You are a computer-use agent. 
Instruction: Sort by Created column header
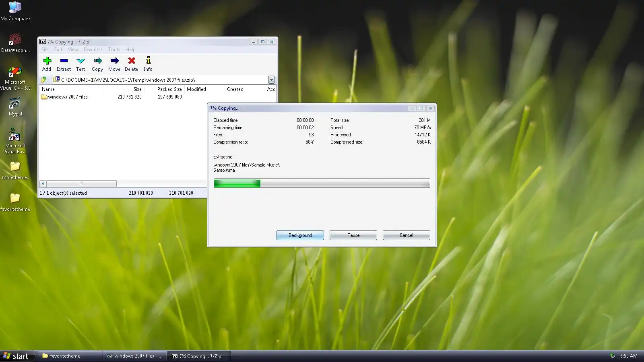coord(245,89)
